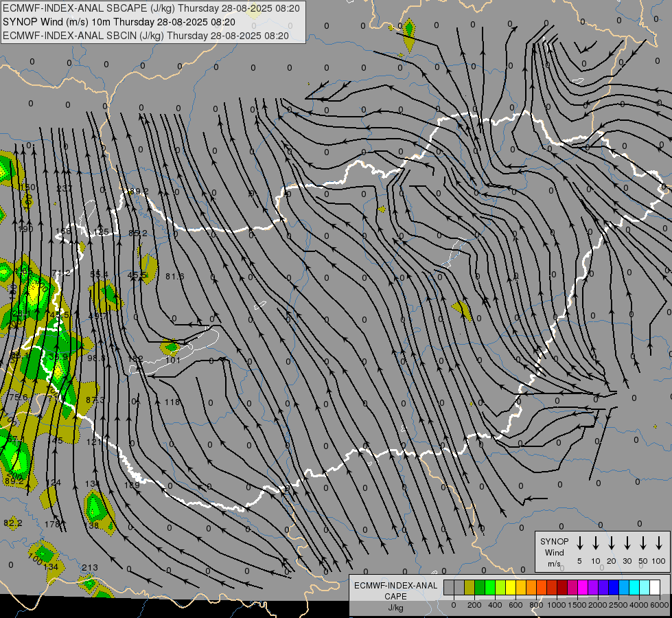Click the 118 value on the map
The height and width of the screenshot is (618, 672).
click(x=172, y=402)
